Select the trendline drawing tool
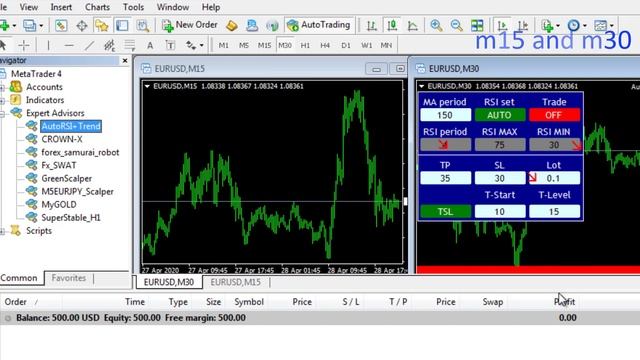This screenshot has width=640, height=360. [x=89, y=45]
